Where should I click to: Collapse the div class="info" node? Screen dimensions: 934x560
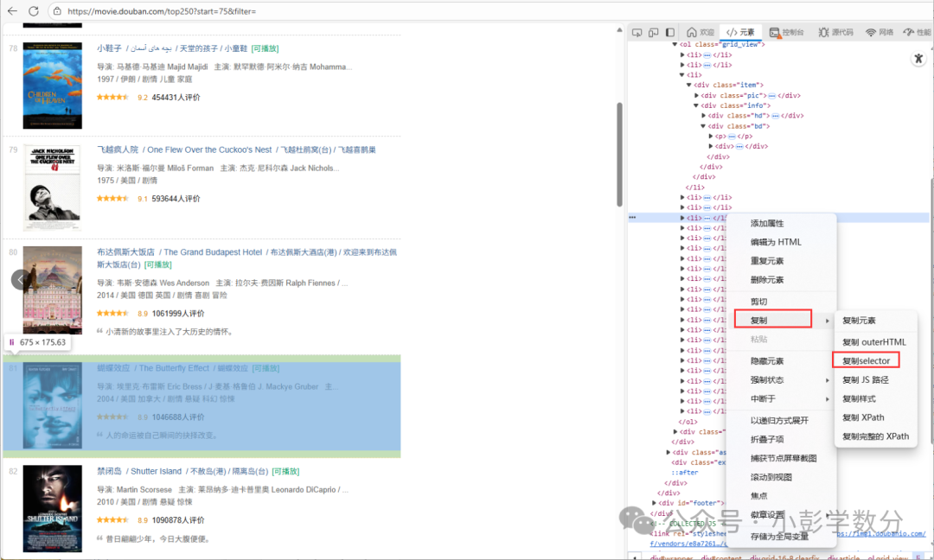tap(696, 105)
